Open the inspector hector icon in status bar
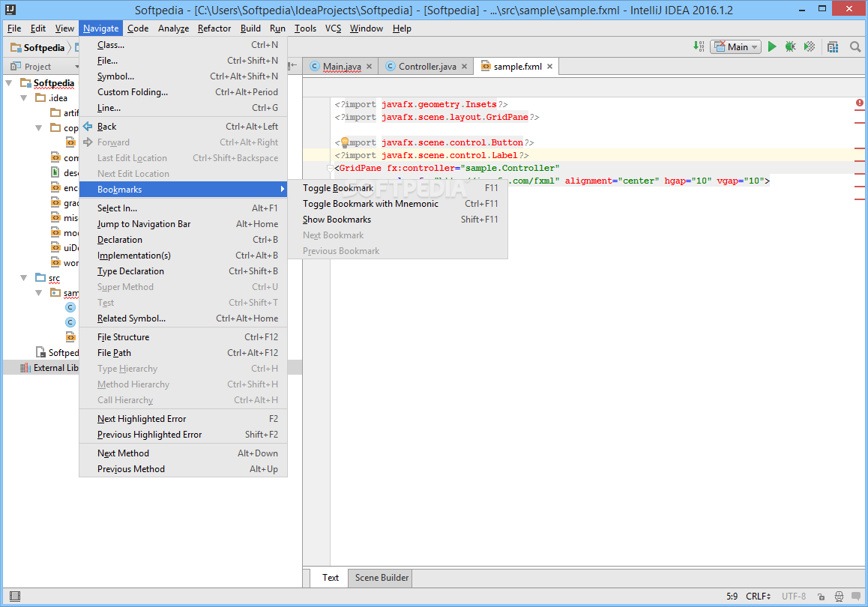Screen dimensions: 868x607 tap(840, 597)
